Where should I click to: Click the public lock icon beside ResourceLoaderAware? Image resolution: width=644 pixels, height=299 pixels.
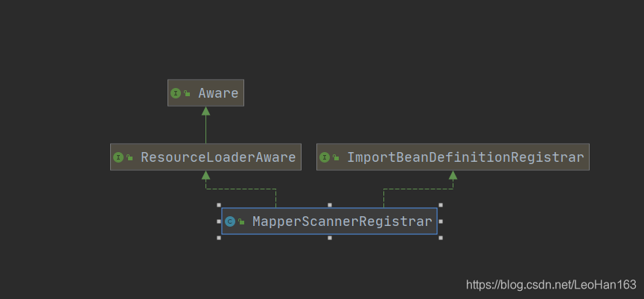130,157
